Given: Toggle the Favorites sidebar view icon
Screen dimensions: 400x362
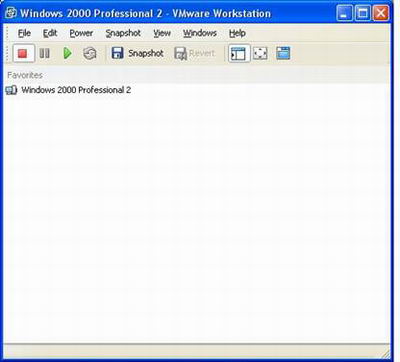Looking at the screenshot, I should pyautogui.click(x=239, y=53).
